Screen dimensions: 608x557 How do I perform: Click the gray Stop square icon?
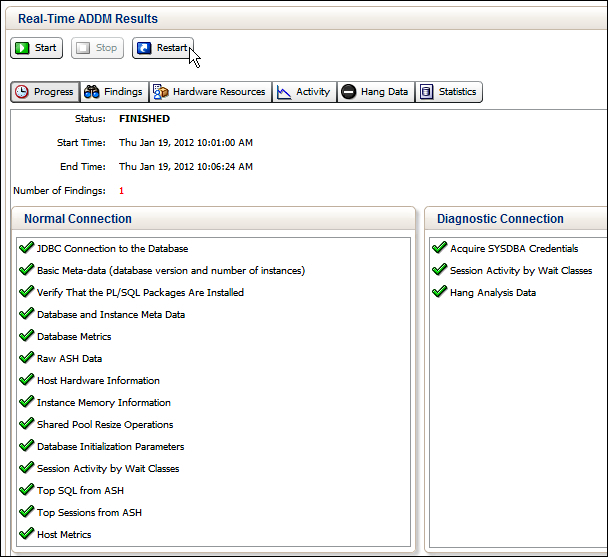coord(83,48)
